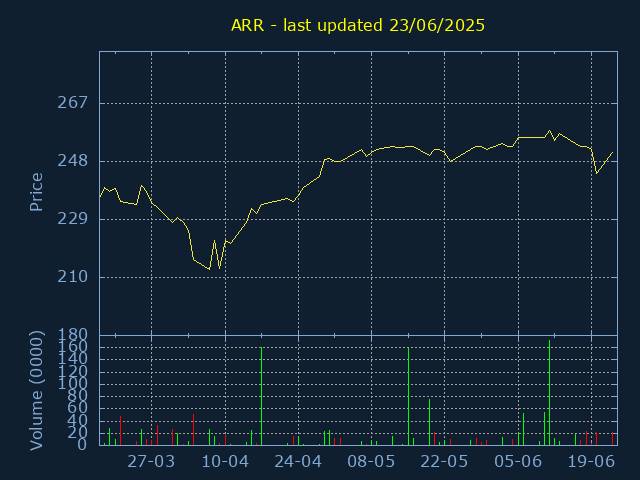The height and width of the screenshot is (480, 640).
Task: Click the tall green volume bar after 10-04
Action: click(261, 396)
